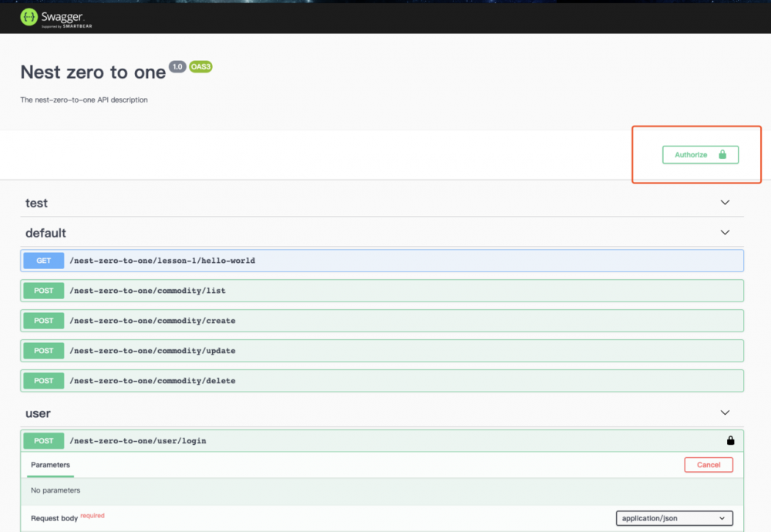This screenshot has width=771, height=532.
Task: Click the lock icon in Authorize button
Action: [722, 154]
